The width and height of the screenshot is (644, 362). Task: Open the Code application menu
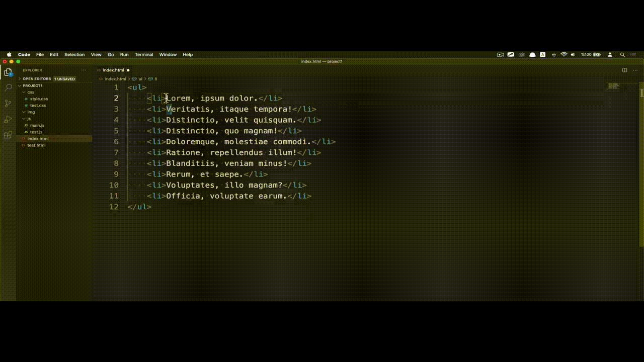24,54
